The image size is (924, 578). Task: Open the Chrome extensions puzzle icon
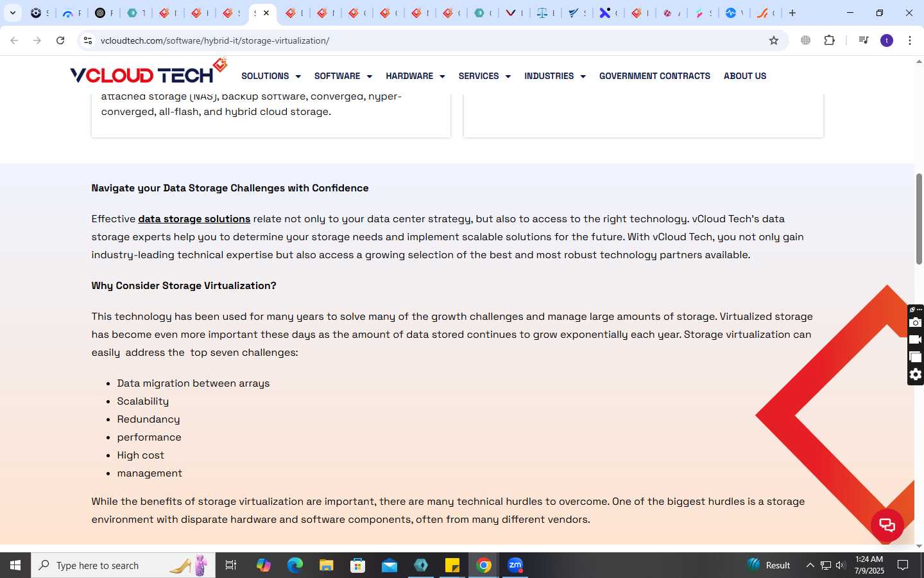tap(830, 40)
